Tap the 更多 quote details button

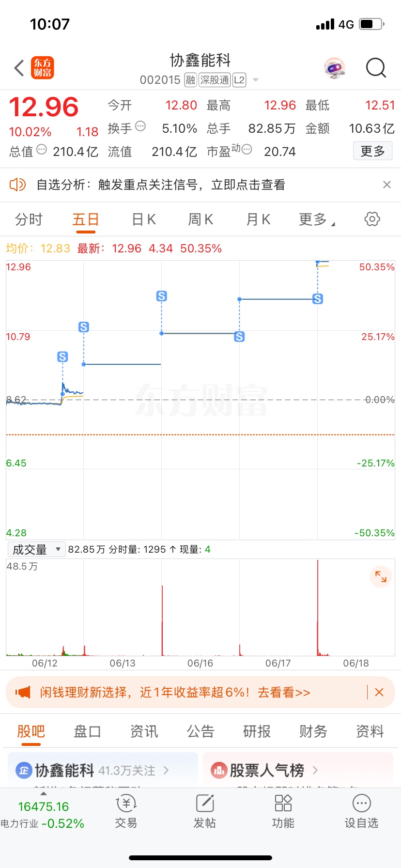tap(372, 151)
